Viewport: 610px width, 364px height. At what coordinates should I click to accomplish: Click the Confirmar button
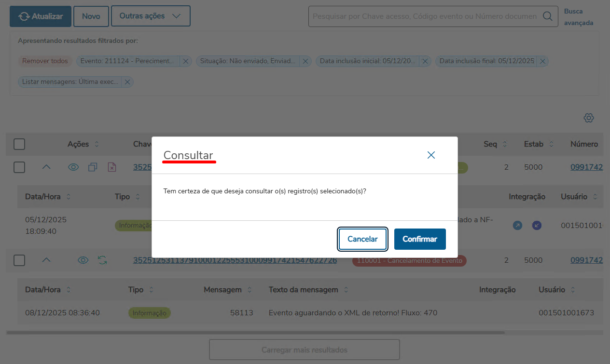tap(420, 239)
